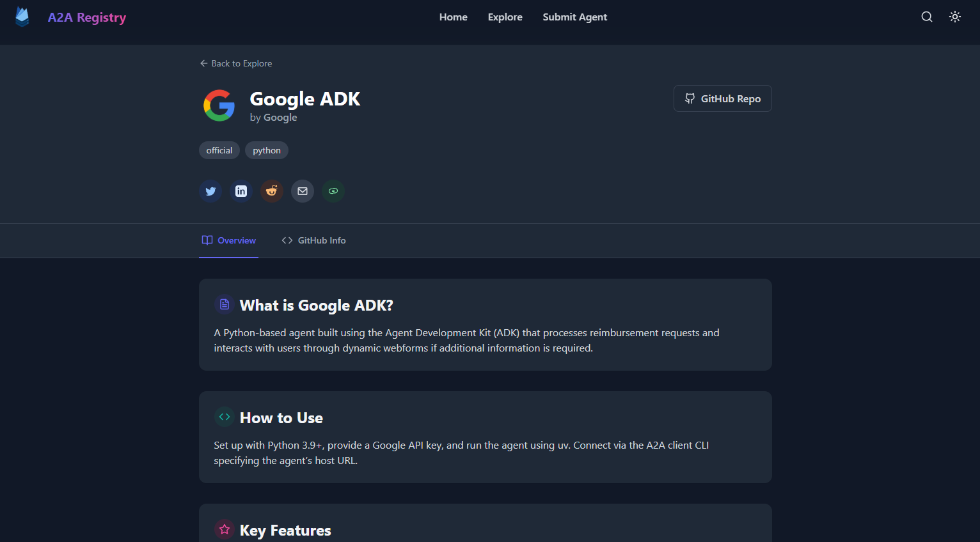Screen dimensions: 980x542
Task: Open search with the magnifier icon
Action: pos(927,17)
